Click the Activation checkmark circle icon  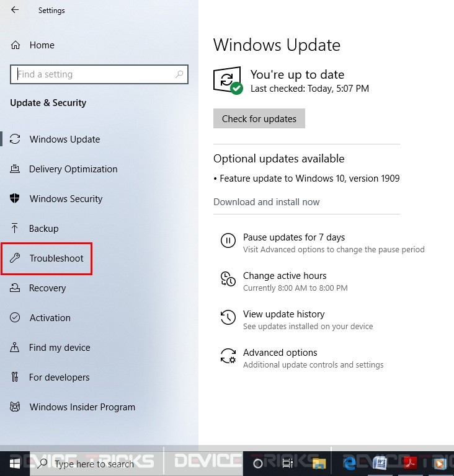(15, 317)
